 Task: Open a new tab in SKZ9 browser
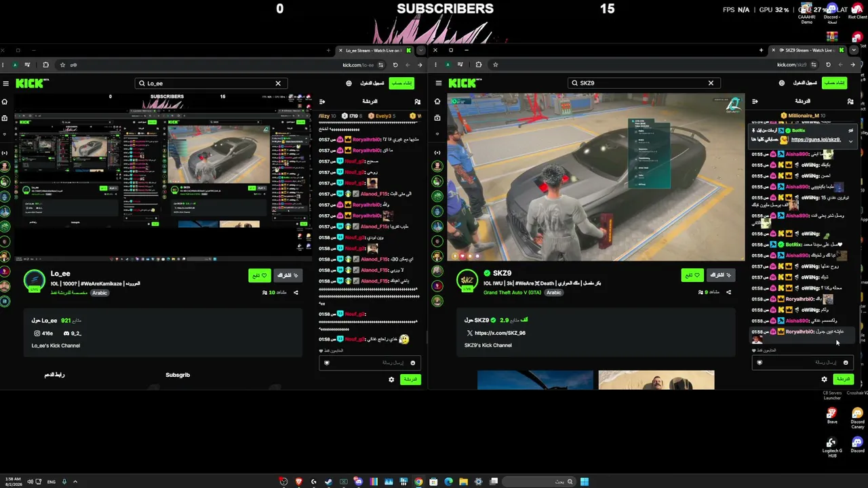click(x=761, y=50)
